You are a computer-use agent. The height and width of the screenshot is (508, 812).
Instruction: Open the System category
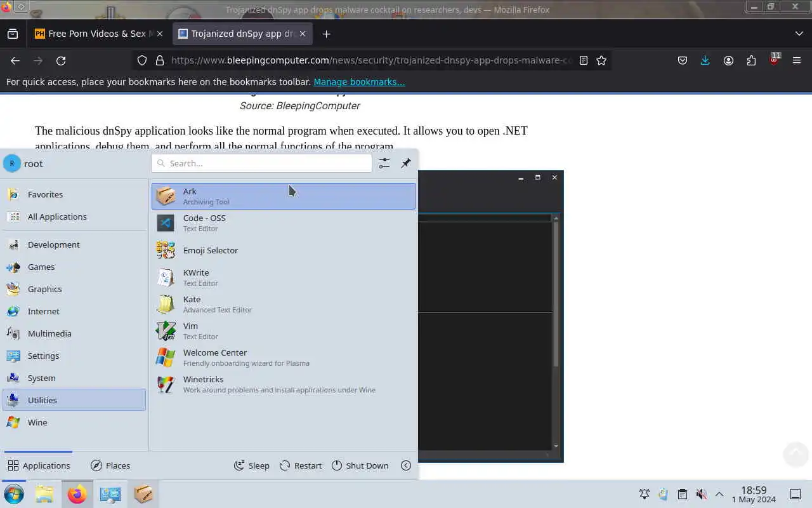(x=74, y=378)
